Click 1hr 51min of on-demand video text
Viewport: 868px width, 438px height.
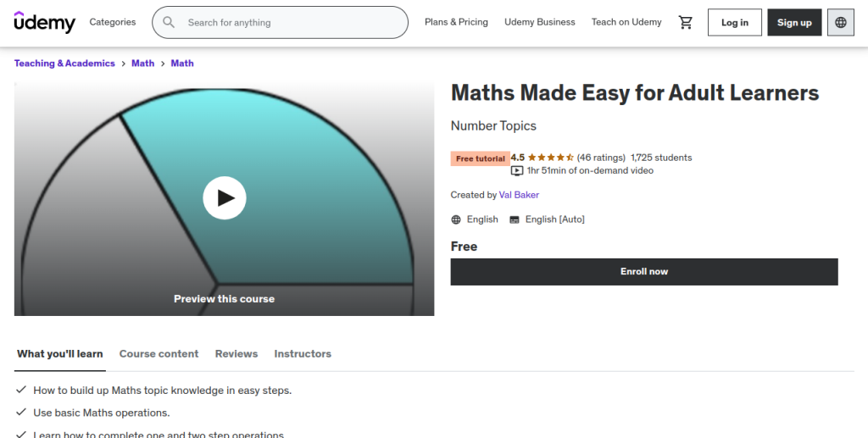coord(590,171)
